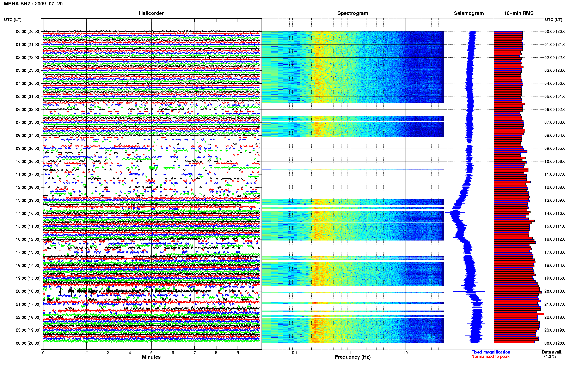Click helicorder time label "10:00 (06:00)"
Viewport: 588px width, 368px height.
(x=28, y=161)
